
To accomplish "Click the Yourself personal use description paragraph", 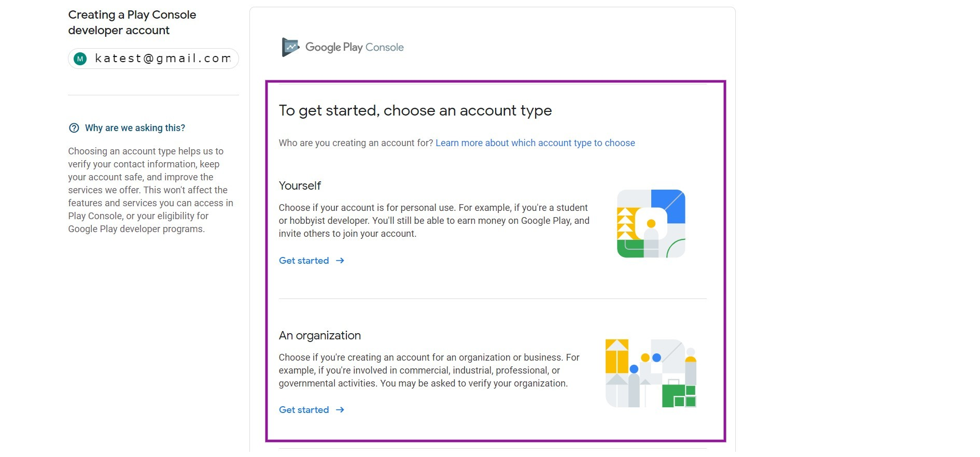I will tap(433, 221).
